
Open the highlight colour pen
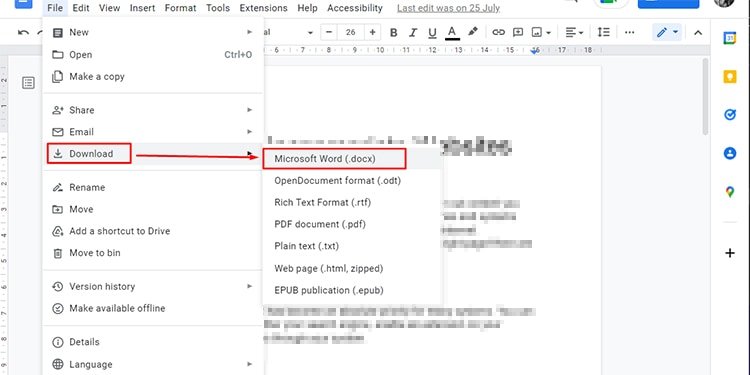(473, 32)
